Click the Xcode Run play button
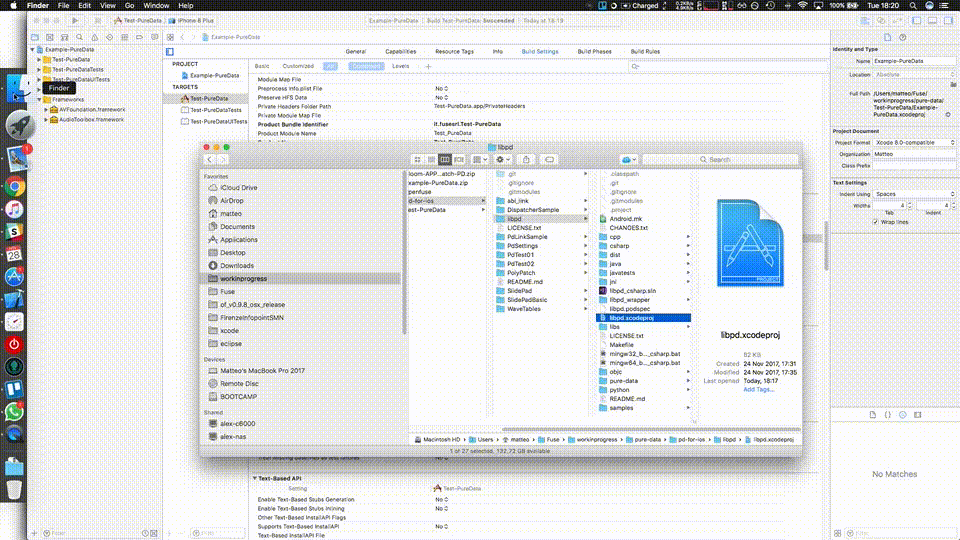The height and width of the screenshot is (540, 960). click(75, 20)
